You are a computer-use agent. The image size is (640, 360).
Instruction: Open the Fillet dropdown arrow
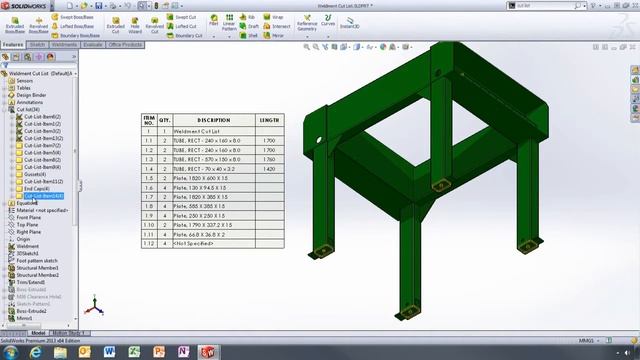(213, 37)
